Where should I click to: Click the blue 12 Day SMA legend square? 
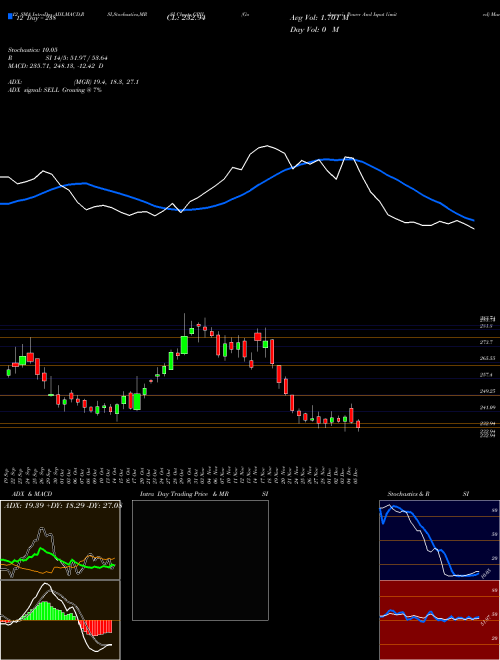11,17
